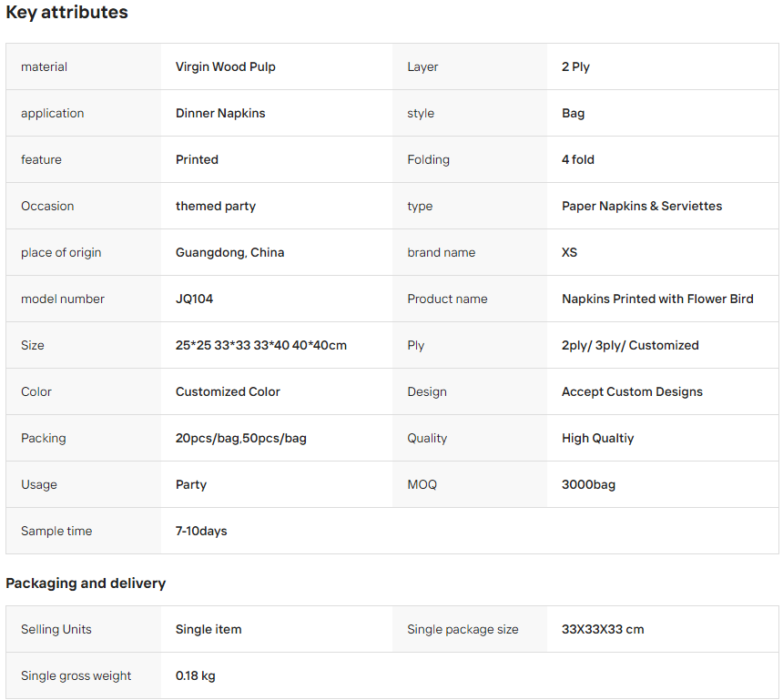Select the Virgin Wood Pulp material value
The height and width of the screenshot is (700, 783).
[225, 66]
